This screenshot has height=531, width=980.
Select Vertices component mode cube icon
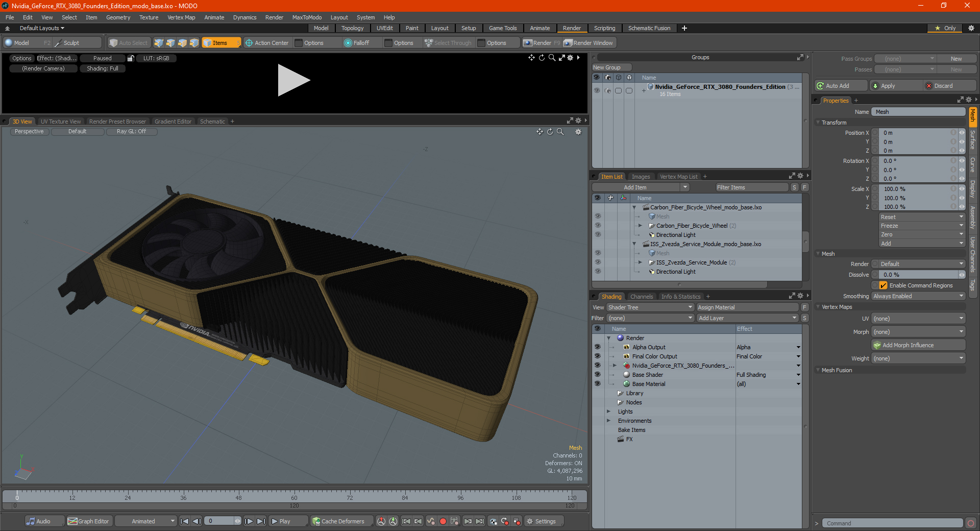click(x=159, y=43)
